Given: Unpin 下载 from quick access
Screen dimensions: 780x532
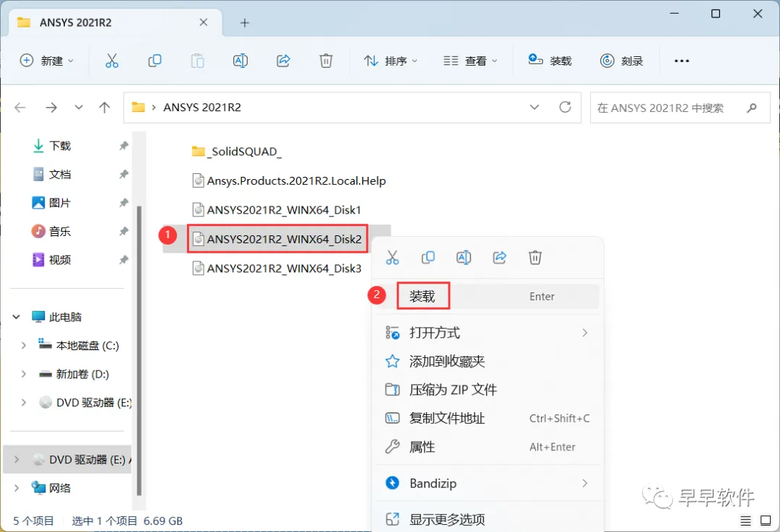Looking at the screenshot, I should (123, 146).
